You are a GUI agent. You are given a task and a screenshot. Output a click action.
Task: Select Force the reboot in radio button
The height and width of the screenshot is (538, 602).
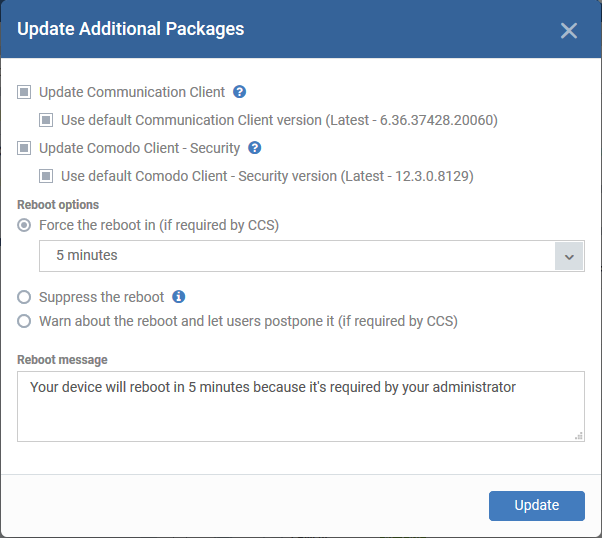[x=24, y=225]
